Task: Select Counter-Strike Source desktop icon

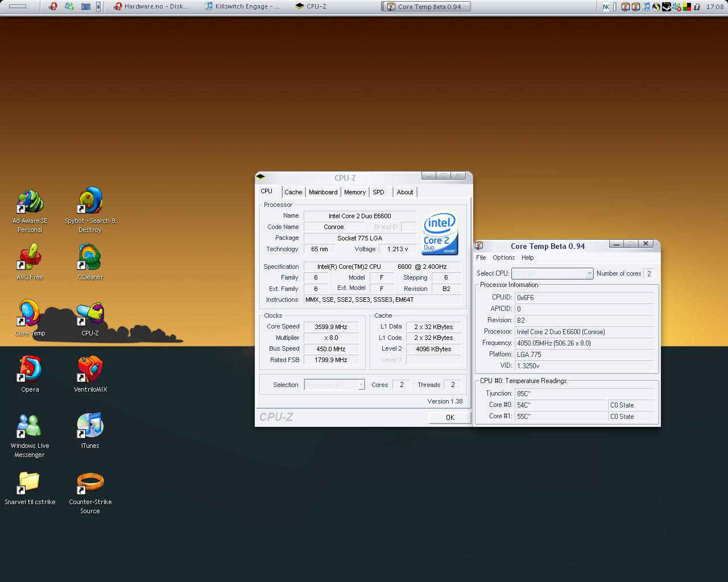Action: [90, 493]
